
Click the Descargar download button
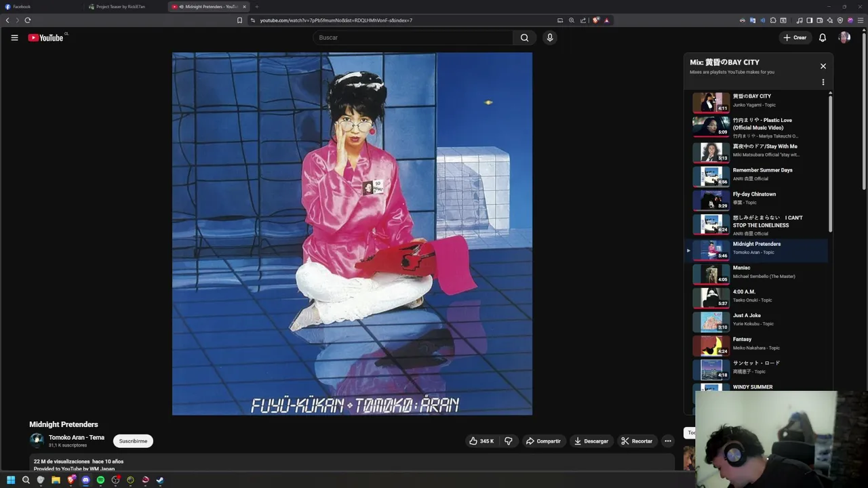click(x=591, y=441)
